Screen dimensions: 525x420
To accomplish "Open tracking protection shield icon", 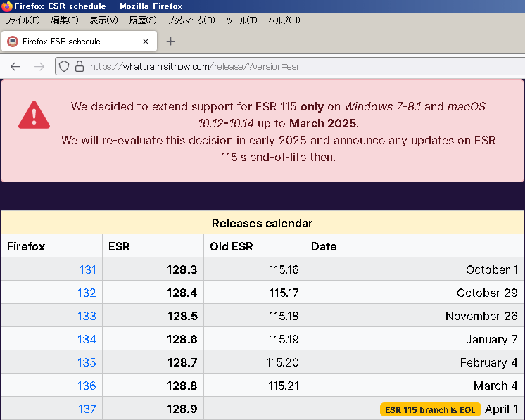I will click(x=64, y=66).
